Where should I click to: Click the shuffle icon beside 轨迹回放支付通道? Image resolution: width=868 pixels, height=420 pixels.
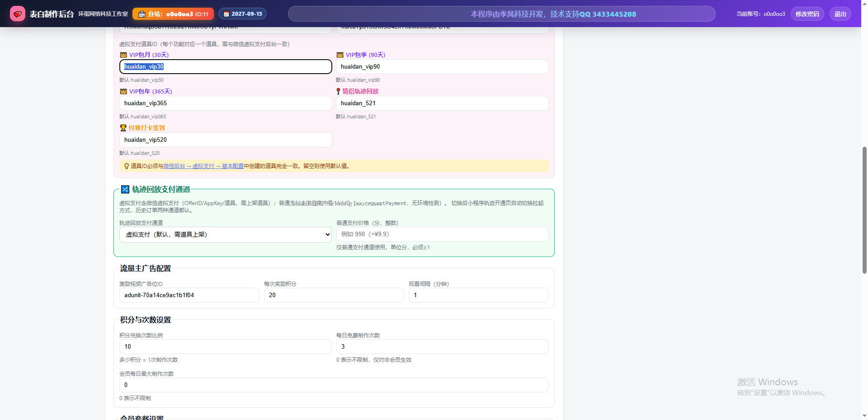coord(125,189)
